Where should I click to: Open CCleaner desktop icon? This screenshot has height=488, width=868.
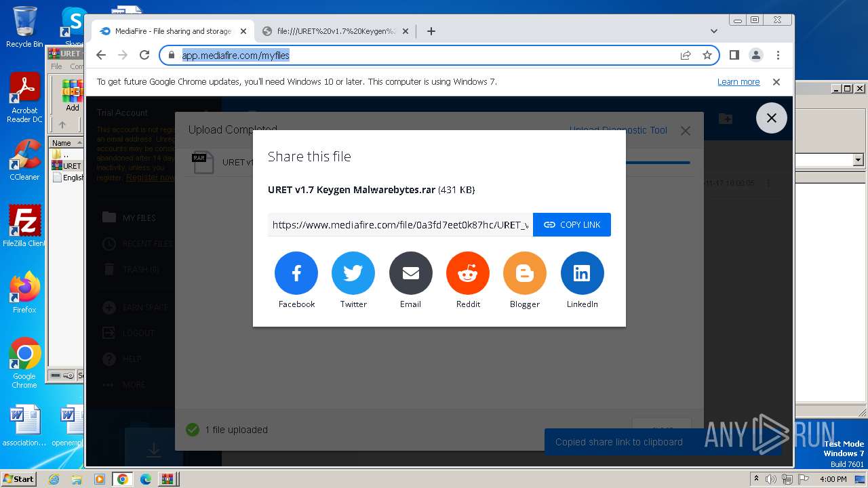[x=24, y=161]
